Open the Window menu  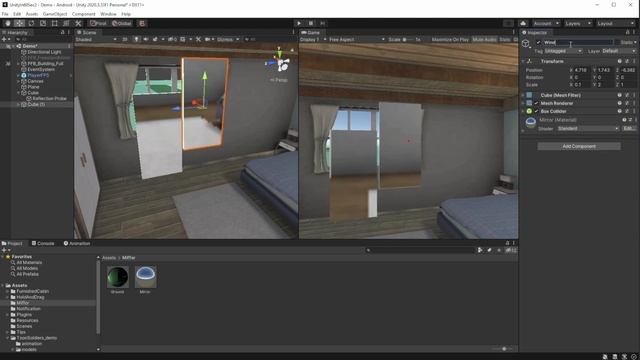click(x=108, y=14)
